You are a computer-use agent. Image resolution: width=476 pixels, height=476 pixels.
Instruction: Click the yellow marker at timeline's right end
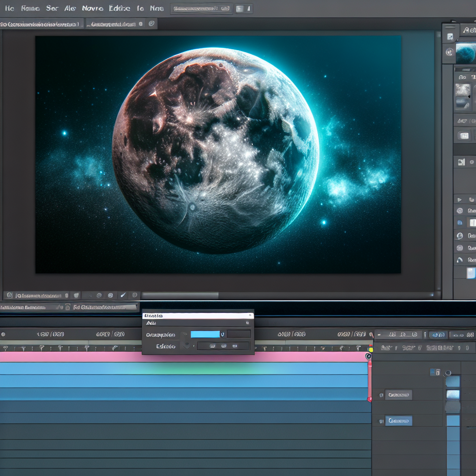370,350
